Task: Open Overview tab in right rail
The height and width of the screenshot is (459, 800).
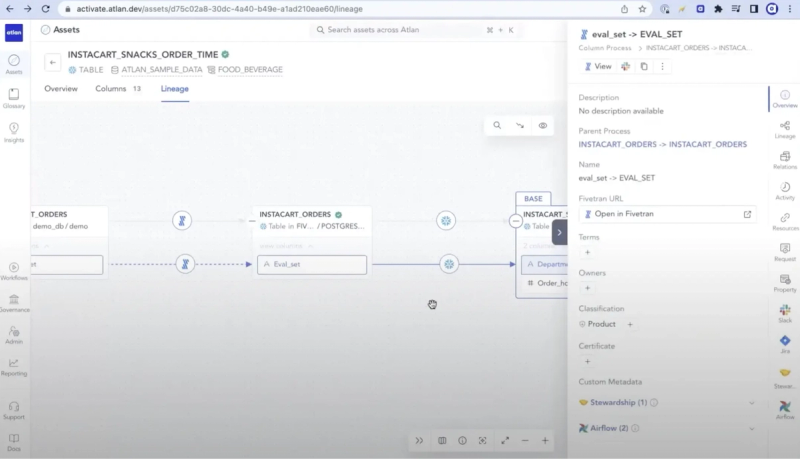Action: (x=785, y=99)
